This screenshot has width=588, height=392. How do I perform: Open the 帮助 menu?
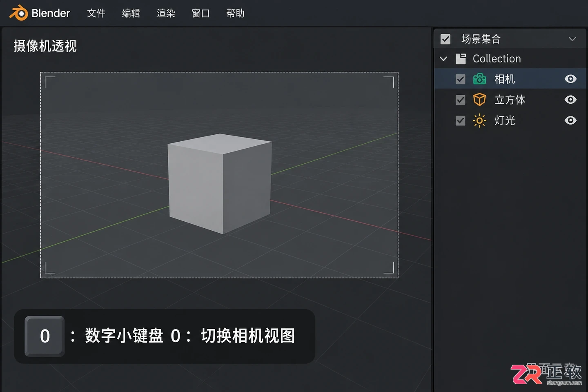[235, 13]
